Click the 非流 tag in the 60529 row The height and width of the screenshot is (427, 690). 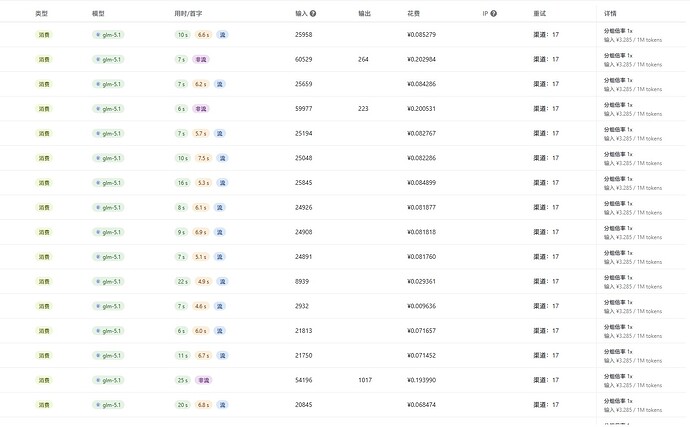click(x=201, y=59)
